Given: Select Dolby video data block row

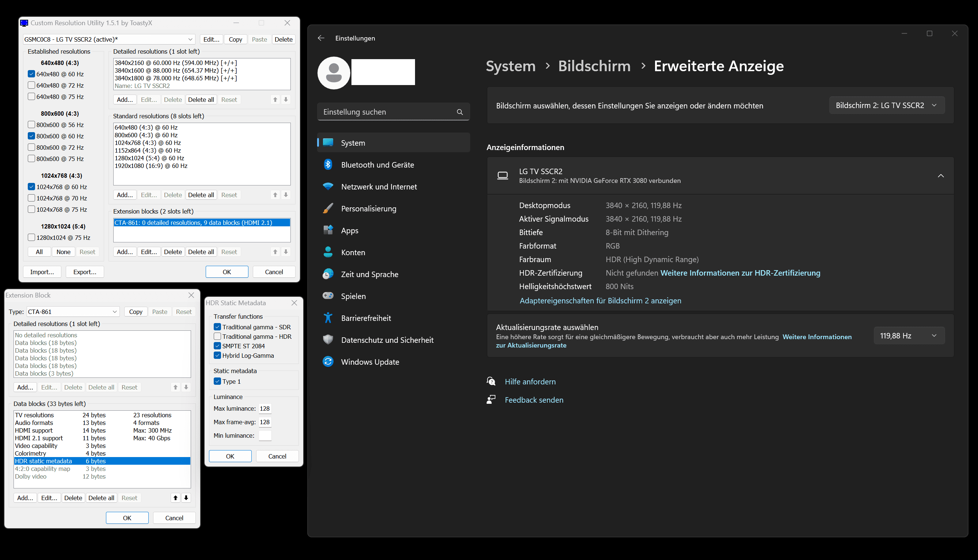Looking at the screenshot, I should [x=102, y=476].
